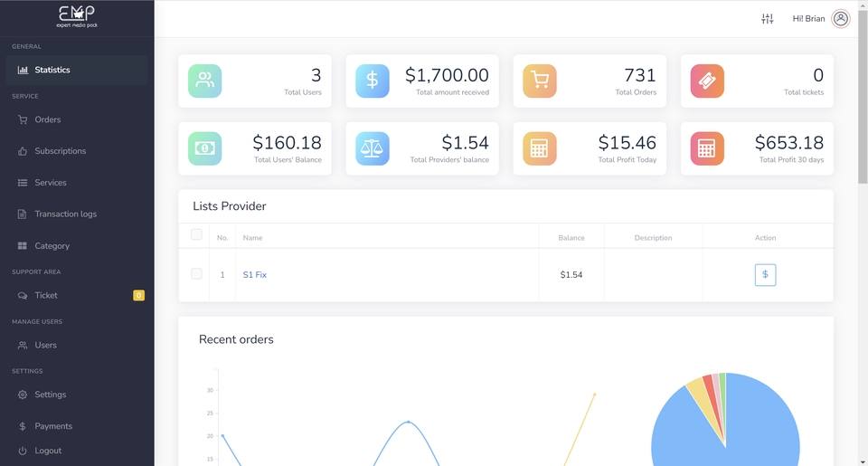
Task: Click the Transaction logs document icon
Action: pyautogui.click(x=22, y=214)
